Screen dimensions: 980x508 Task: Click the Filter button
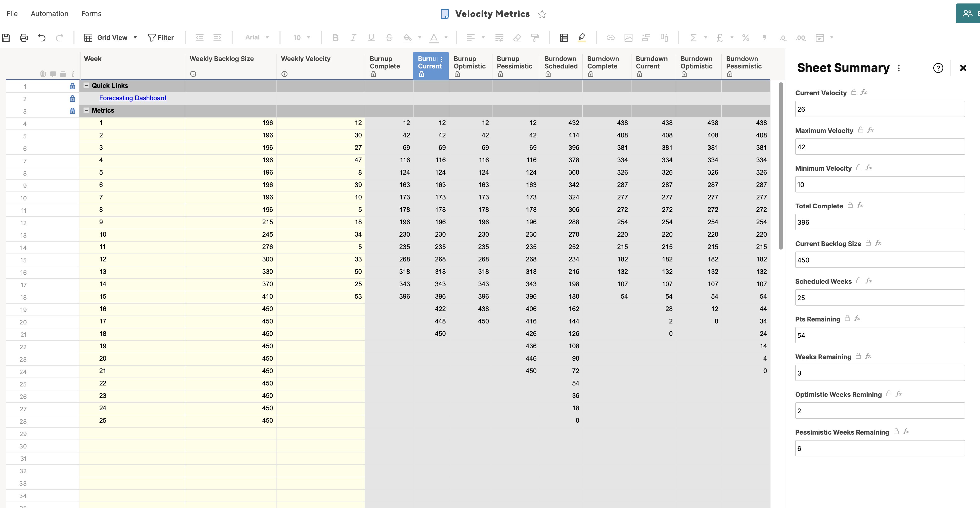[x=161, y=38]
